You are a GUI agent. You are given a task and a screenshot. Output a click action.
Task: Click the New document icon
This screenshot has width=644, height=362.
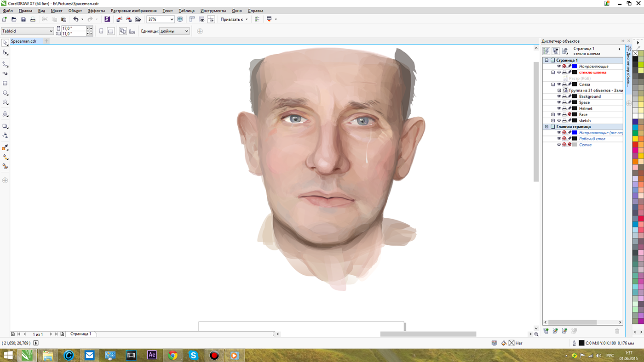click(5, 19)
